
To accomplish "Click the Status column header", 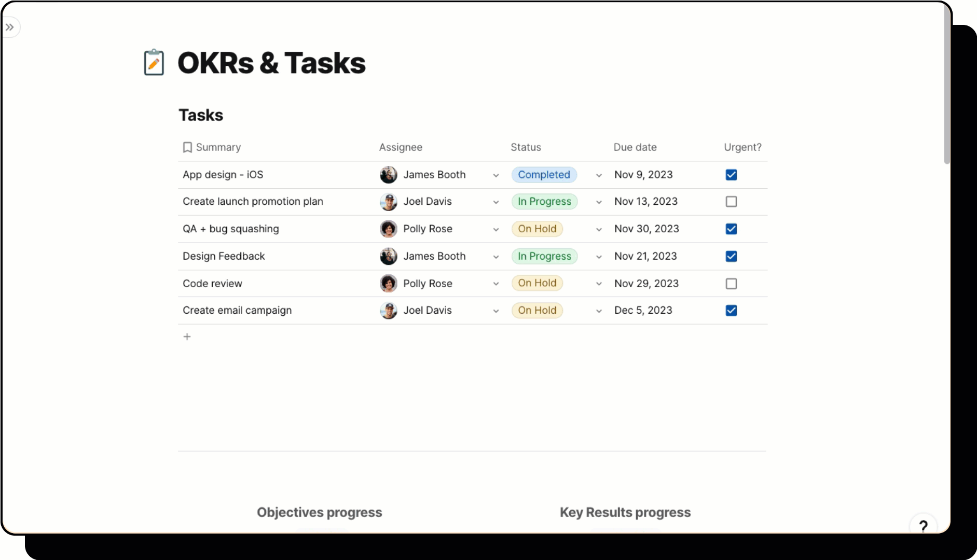I will 526,147.
